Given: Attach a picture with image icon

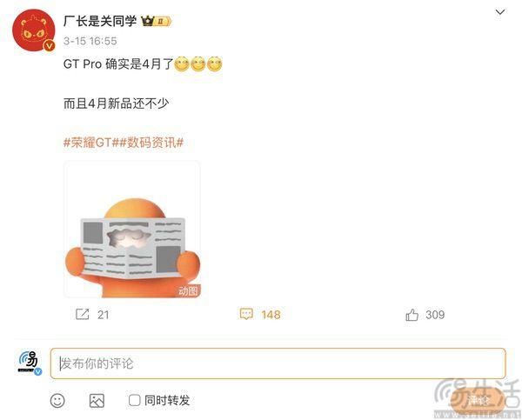Looking at the screenshot, I should click(97, 401).
